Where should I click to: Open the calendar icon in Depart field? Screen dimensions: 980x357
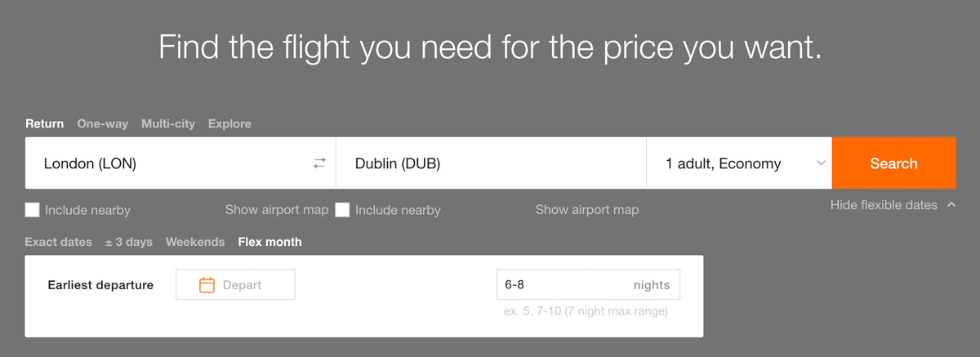207,285
